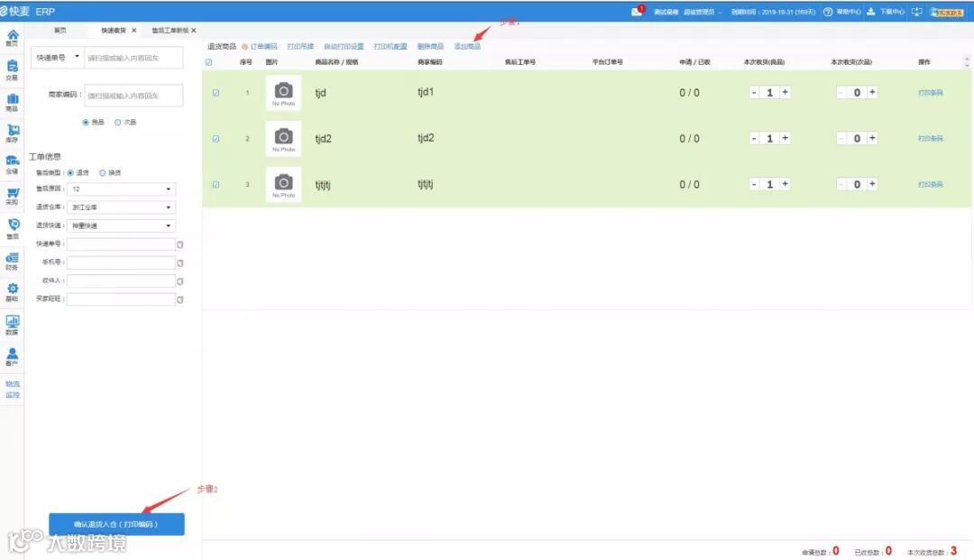Click the copy icon beside 手机号 field
Viewport: 974px width, 560px height.
point(180,263)
